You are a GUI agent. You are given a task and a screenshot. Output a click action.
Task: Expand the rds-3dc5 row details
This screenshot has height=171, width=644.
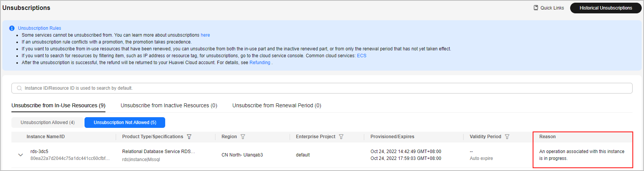pos(21,155)
